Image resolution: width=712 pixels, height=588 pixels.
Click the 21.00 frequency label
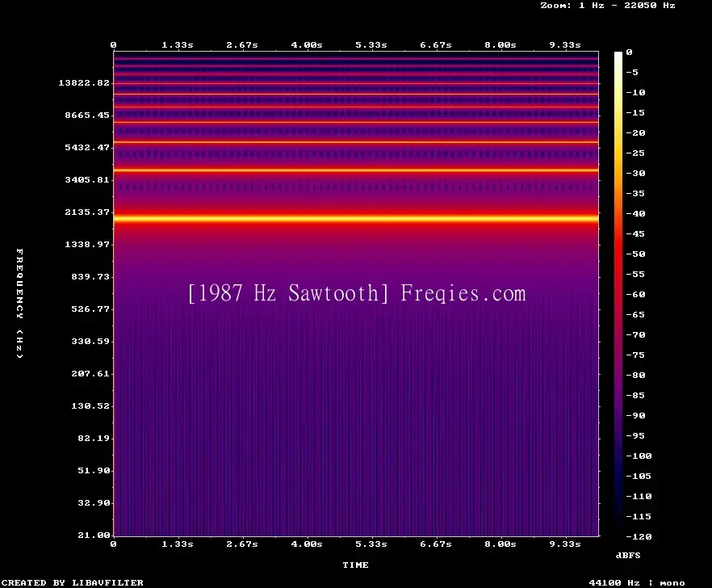coord(94,535)
